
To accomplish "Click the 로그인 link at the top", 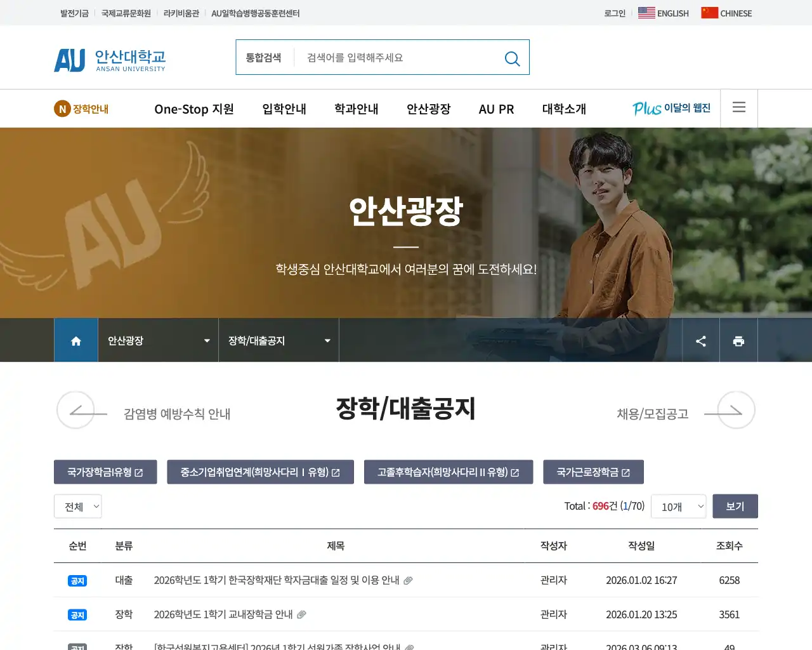I will (x=613, y=12).
